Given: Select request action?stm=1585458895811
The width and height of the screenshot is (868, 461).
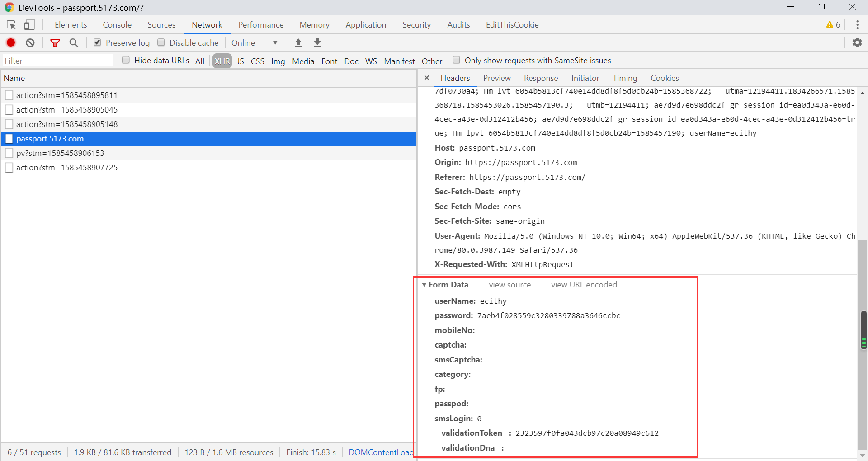Looking at the screenshot, I should pos(208,95).
